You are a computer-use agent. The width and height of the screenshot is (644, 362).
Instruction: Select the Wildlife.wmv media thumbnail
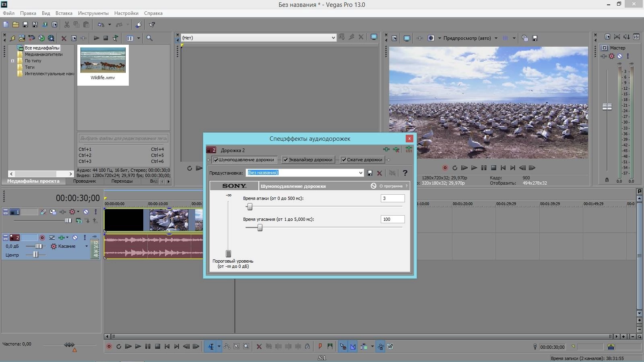point(103,60)
